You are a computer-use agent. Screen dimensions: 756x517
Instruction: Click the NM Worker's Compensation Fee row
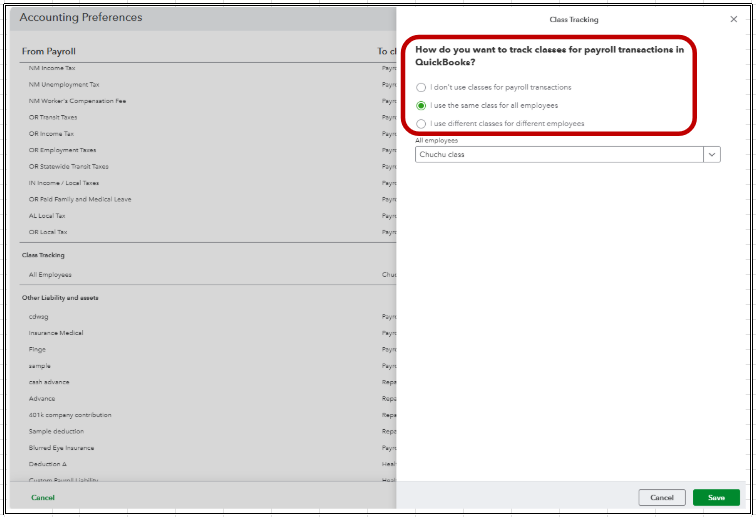pyautogui.click(x=77, y=101)
